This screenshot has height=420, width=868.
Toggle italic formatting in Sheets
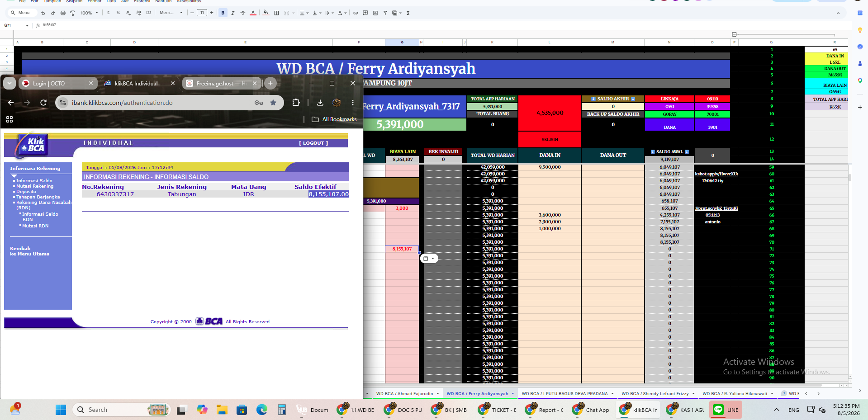click(233, 13)
